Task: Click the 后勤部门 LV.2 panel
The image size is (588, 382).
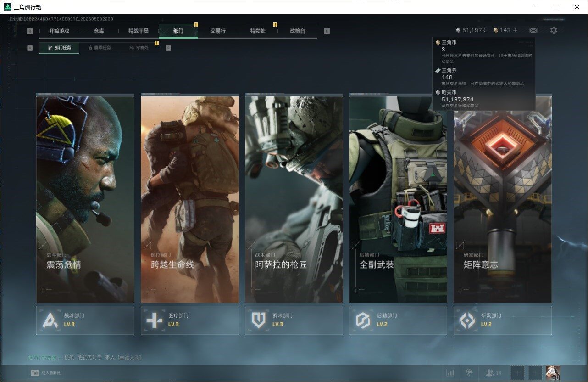Action: point(398,320)
